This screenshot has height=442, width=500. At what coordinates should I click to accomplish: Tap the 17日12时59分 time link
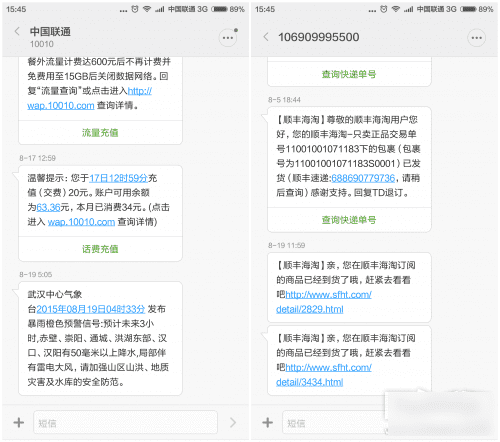click(118, 178)
